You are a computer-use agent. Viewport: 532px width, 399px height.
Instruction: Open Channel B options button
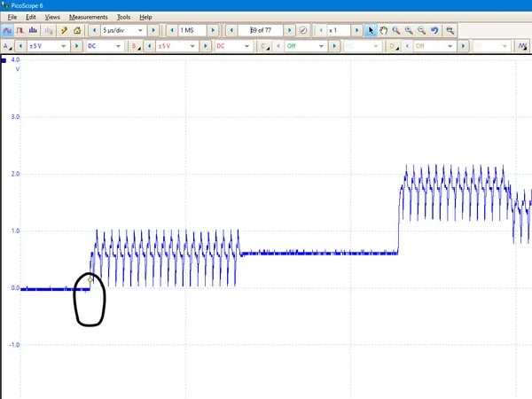136,46
